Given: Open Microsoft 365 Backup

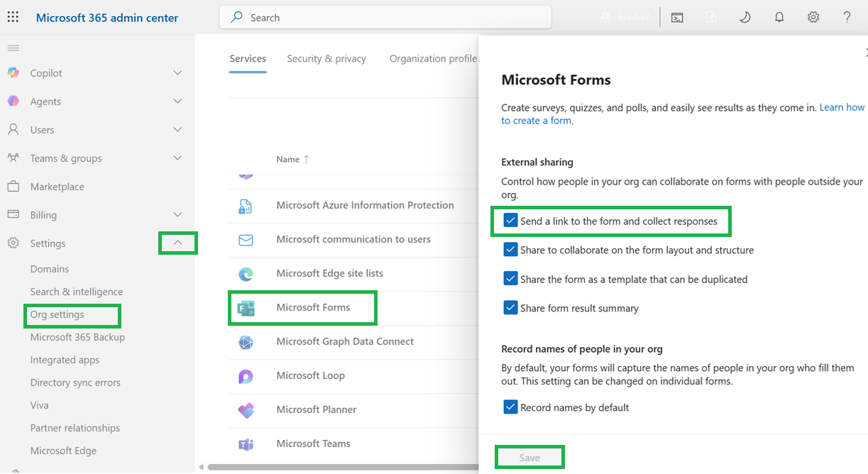Looking at the screenshot, I should click(x=77, y=337).
